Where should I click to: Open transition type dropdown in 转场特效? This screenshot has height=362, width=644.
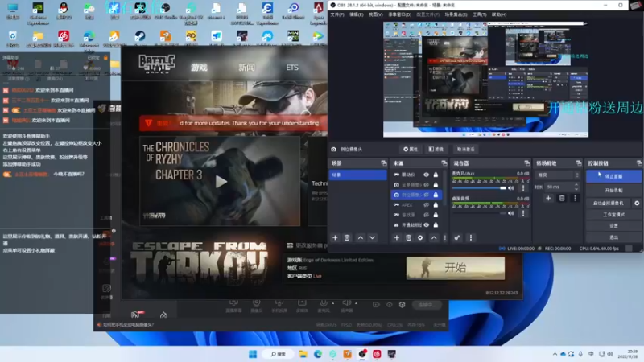click(557, 175)
